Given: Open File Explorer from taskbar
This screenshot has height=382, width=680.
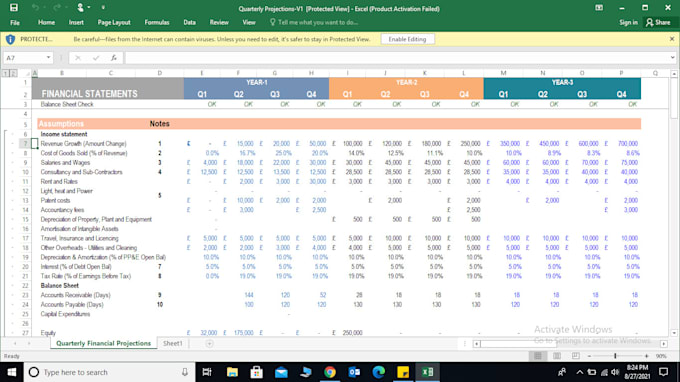Looking at the screenshot, I should point(232,372).
